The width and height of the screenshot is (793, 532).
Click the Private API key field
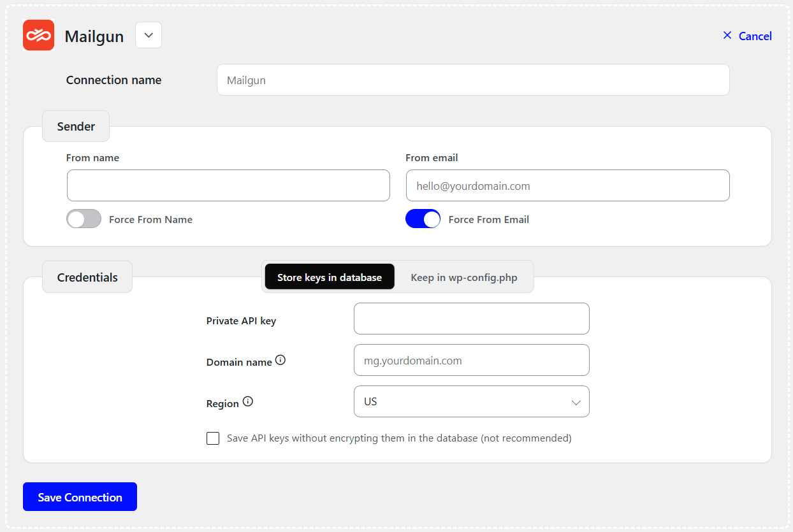tap(472, 319)
